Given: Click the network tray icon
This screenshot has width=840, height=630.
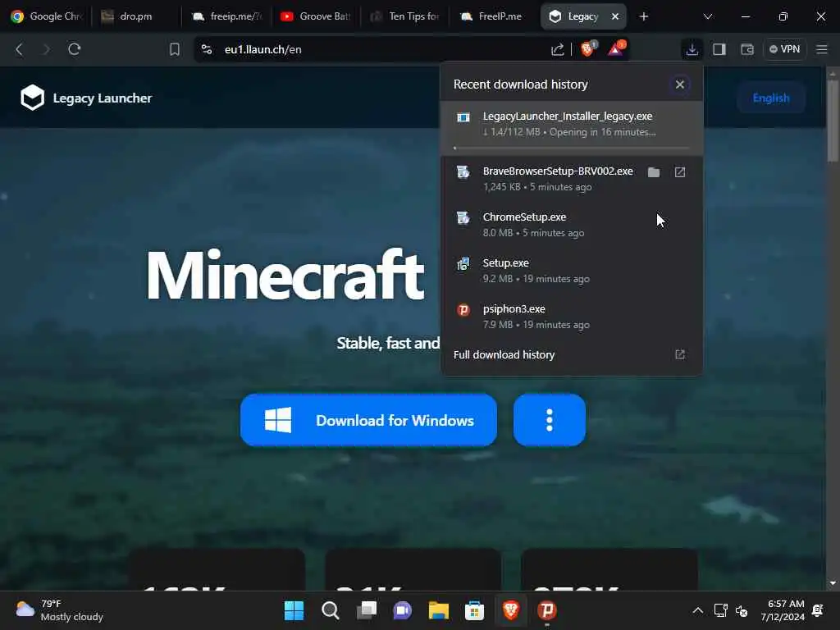Looking at the screenshot, I should click(x=720, y=610).
